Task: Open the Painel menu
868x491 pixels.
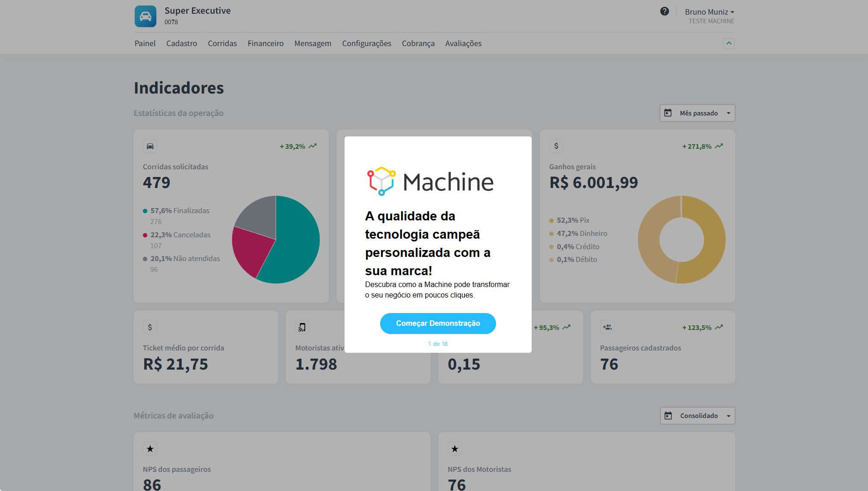Action: click(145, 43)
